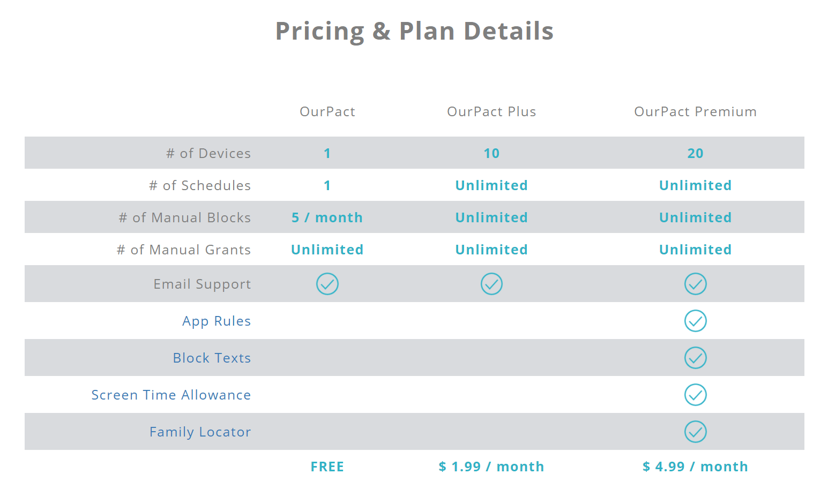This screenshot has height=504, width=828.
Task: Click the App Rules checkmark icon
Action: pos(695,321)
